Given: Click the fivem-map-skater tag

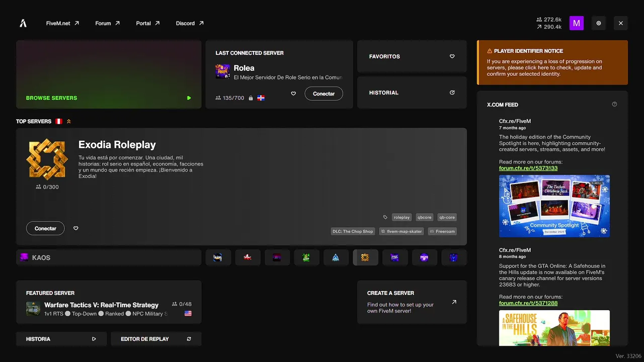Looking at the screenshot, I should 401,231.
